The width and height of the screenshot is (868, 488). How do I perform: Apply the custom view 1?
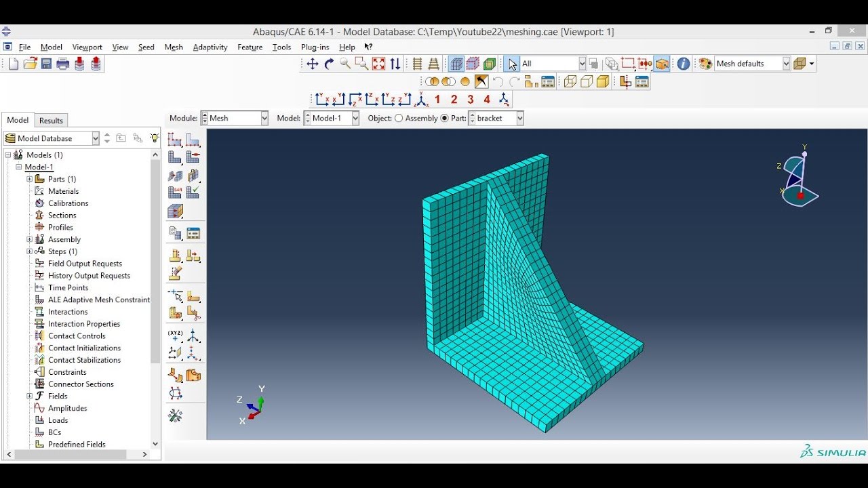437,100
